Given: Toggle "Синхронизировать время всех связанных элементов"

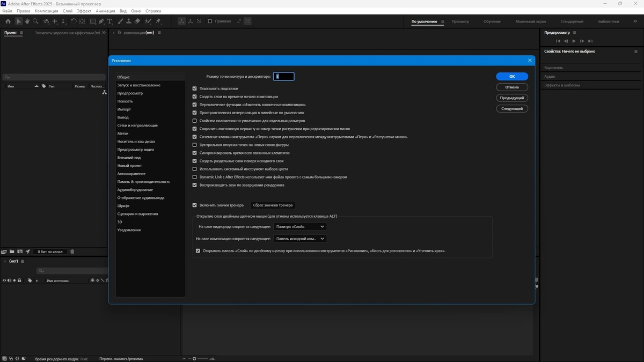Looking at the screenshot, I should coord(195,153).
